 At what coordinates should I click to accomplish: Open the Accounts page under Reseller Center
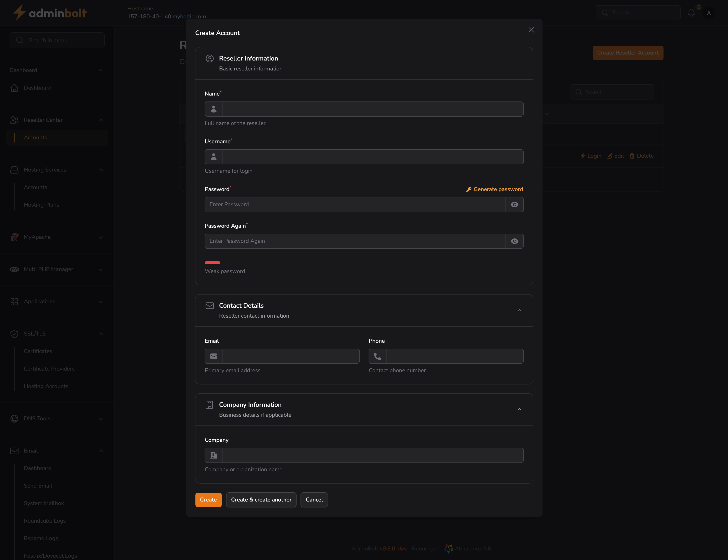[35, 137]
